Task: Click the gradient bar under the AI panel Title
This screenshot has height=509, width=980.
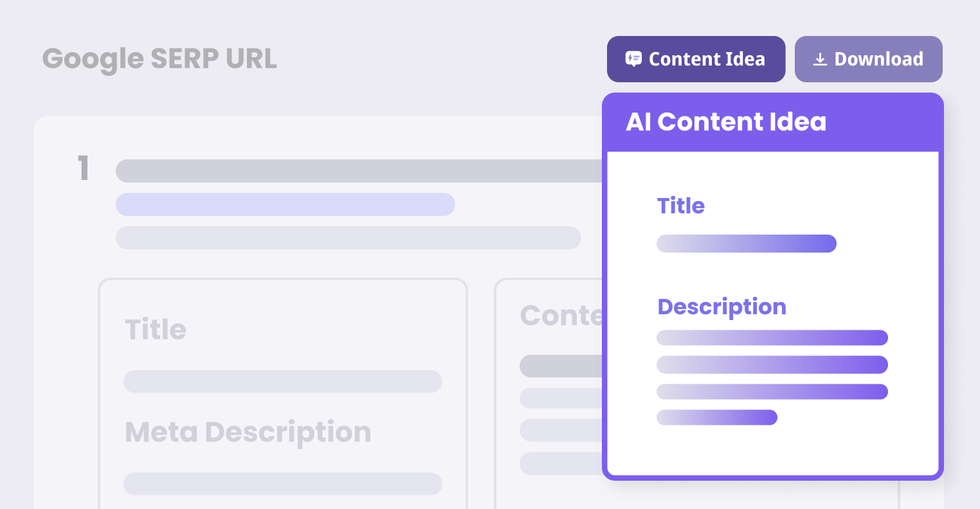Action: coord(746,244)
